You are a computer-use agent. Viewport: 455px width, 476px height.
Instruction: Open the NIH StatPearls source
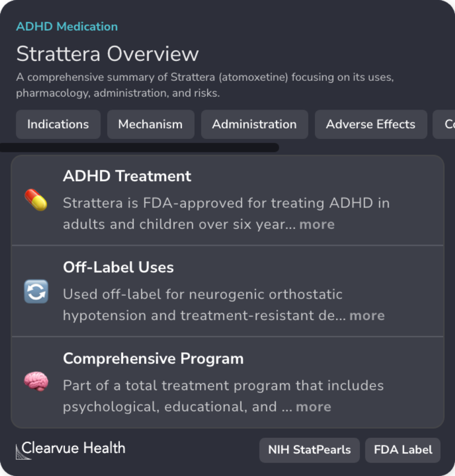click(x=309, y=450)
